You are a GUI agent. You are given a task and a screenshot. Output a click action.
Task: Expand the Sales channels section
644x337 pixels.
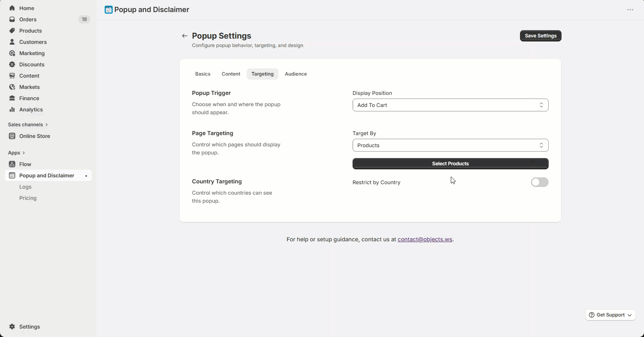pyautogui.click(x=28, y=125)
